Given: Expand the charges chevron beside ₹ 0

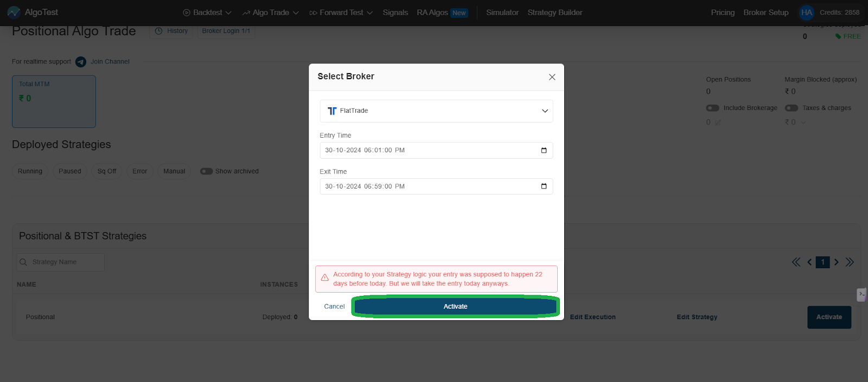Looking at the screenshot, I should 803,122.
